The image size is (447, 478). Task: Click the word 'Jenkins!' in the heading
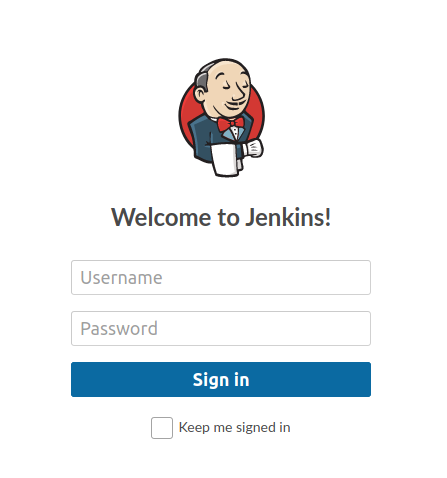pos(288,217)
